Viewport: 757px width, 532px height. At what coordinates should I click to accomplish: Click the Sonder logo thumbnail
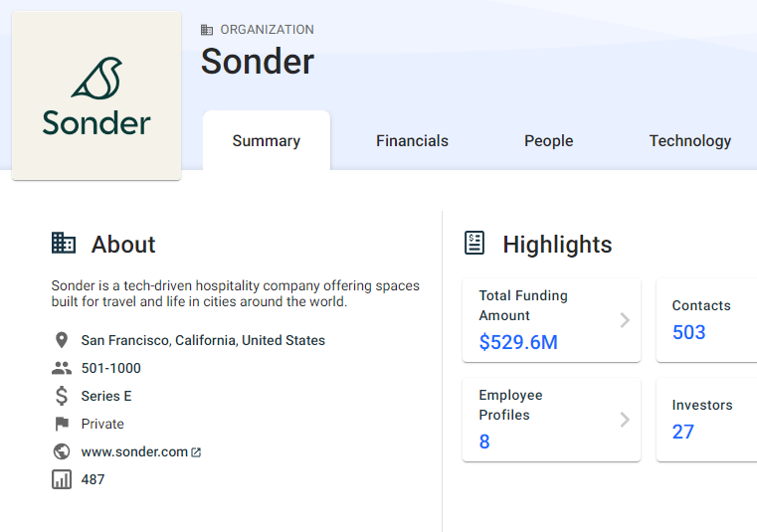click(x=96, y=96)
